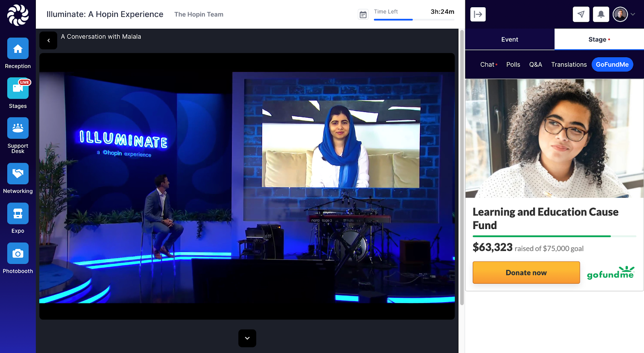Click The Hopin Team link

pyautogui.click(x=199, y=14)
